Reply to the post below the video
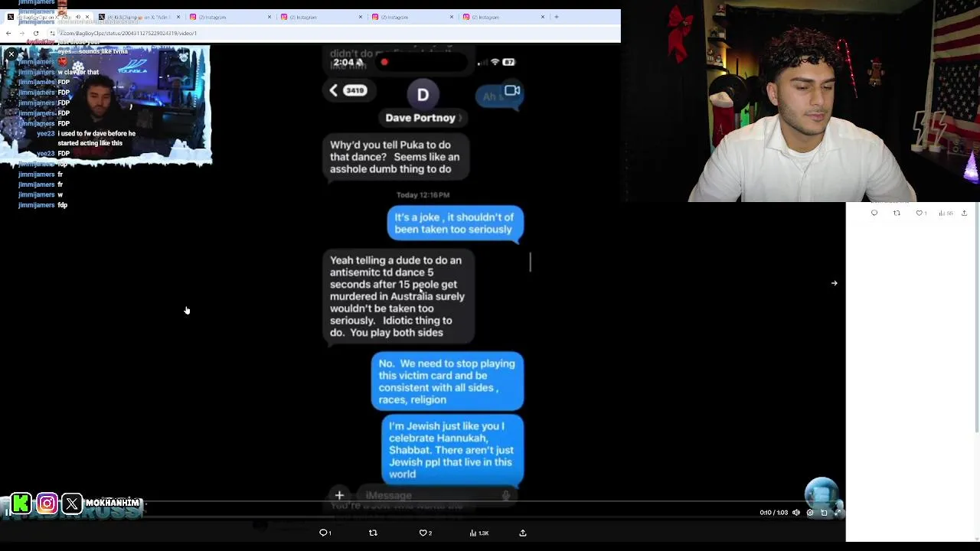 [x=325, y=533]
